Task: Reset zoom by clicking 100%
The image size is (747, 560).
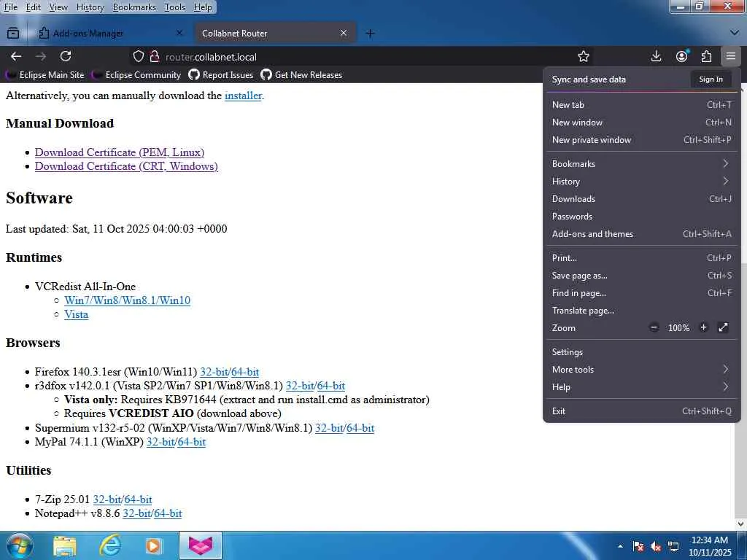Action: (678, 327)
